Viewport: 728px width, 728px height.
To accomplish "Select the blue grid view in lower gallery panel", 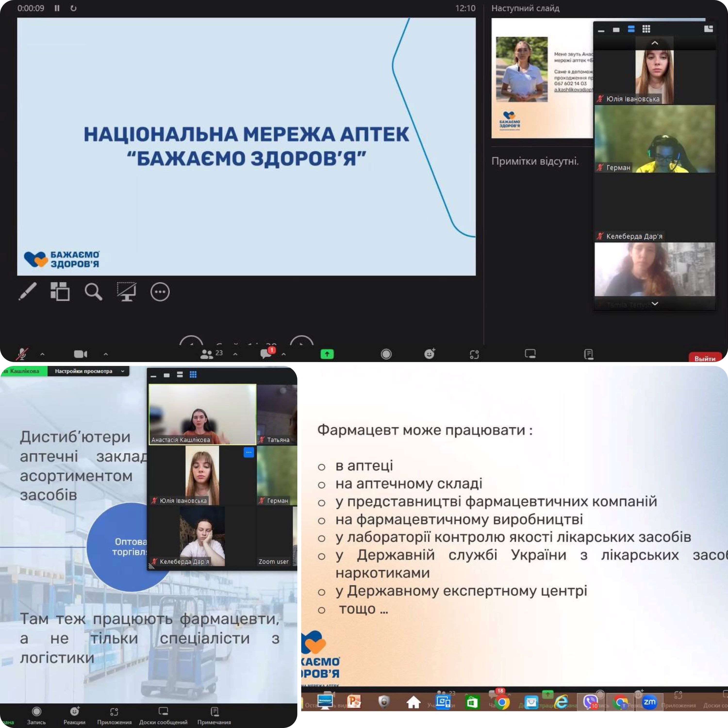I will pos(193,374).
